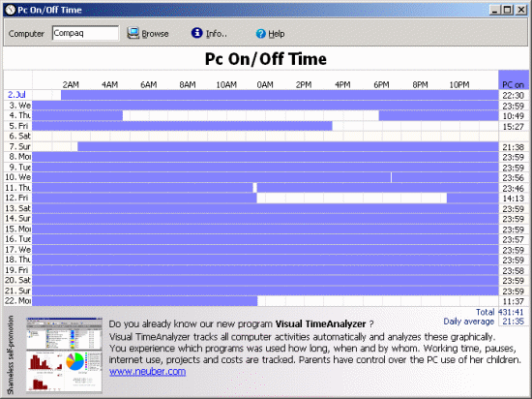The width and height of the screenshot is (532, 399).
Task: Click the Total hours value 431:41
Action: tap(512, 312)
